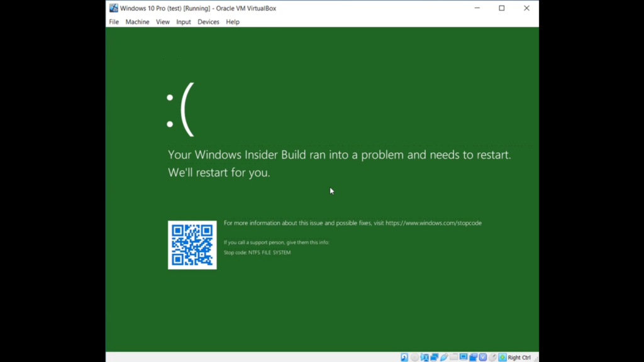The height and width of the screenshot is (362, 644).
Task: Click the keyboard capture green arrow icon
Action: pyautogui.click(x=502, y=357)
